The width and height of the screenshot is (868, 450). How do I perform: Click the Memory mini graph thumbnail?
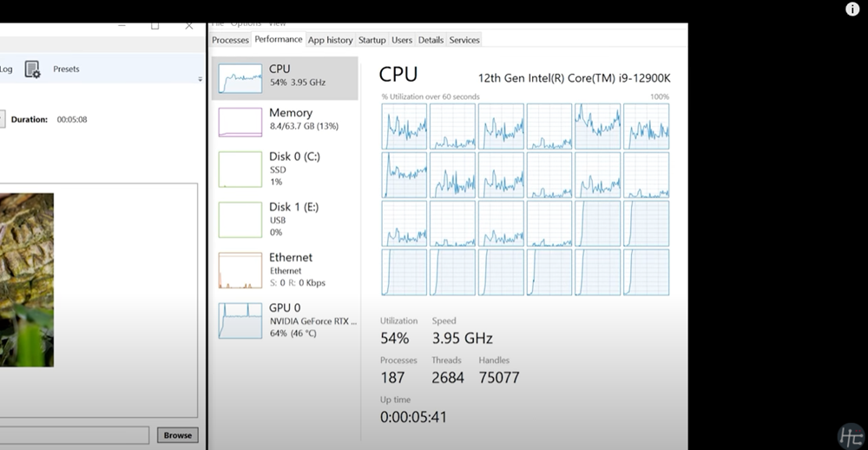pos(240,122)
